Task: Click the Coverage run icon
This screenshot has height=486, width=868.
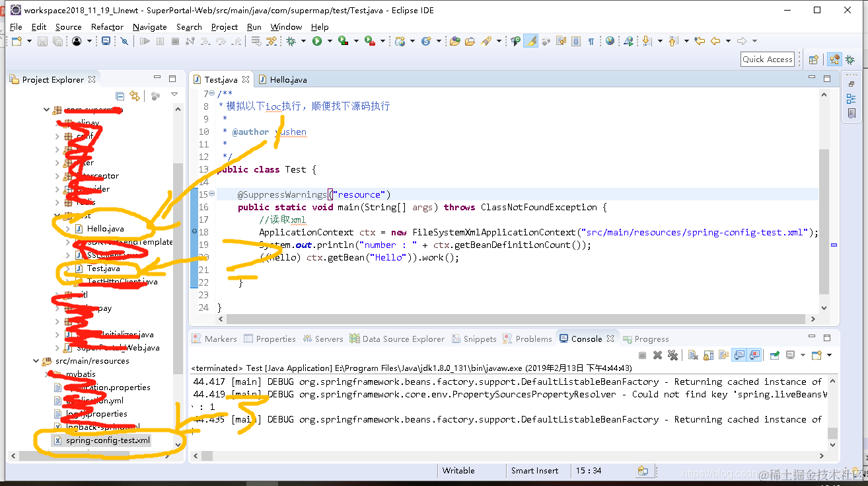Action: [x=343, y=41]
